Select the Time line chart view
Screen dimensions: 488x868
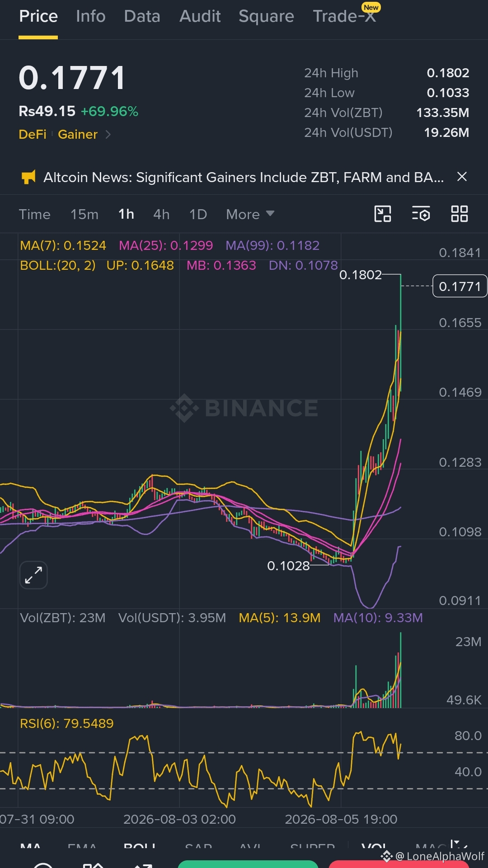click(x=35, y=214)
